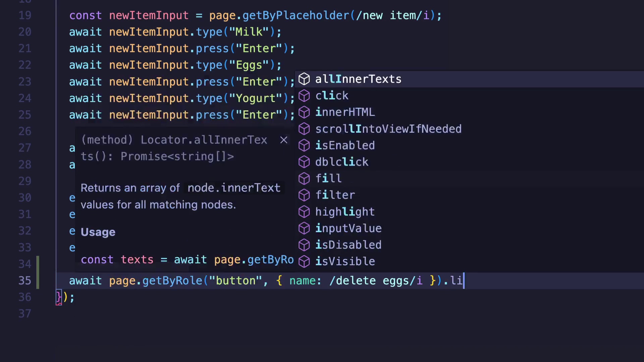Image resolution: width=644 pixels, height=362 pixels.
Task: Click the method icon beside filter
Action: [x=304, y=195]
